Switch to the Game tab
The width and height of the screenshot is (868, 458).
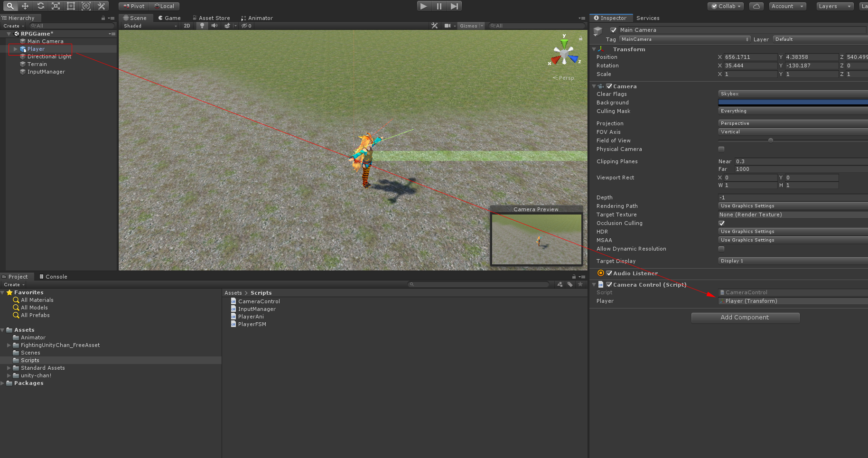point(169,18)
